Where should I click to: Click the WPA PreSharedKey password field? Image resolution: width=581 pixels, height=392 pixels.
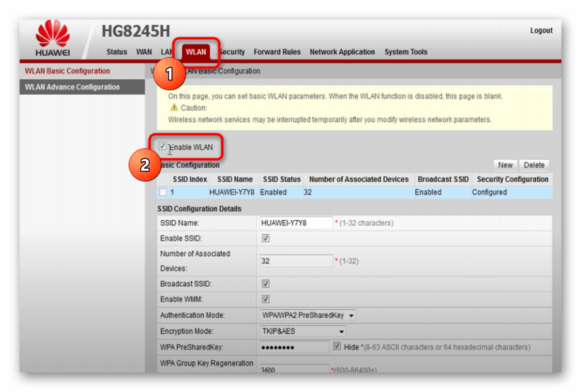point(294,347)
